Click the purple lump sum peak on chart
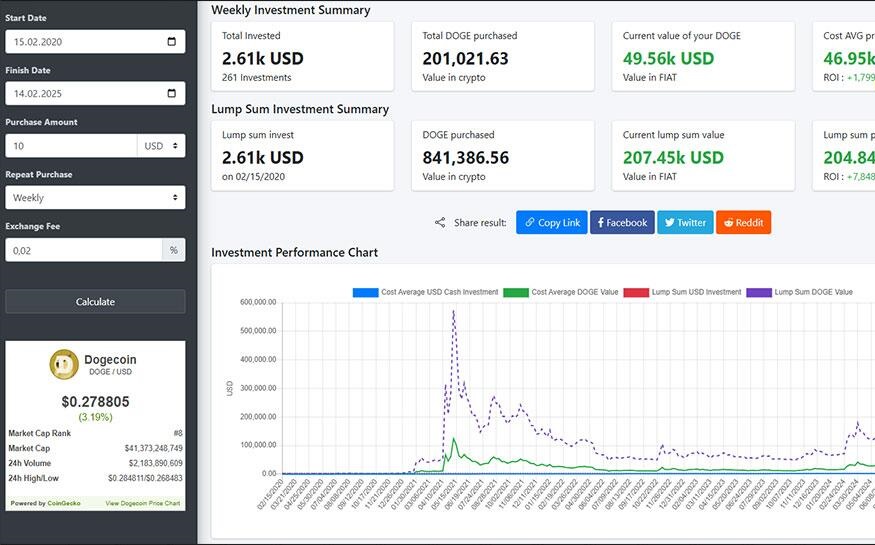This screenshot has height=545, width=875. (454, 312)
